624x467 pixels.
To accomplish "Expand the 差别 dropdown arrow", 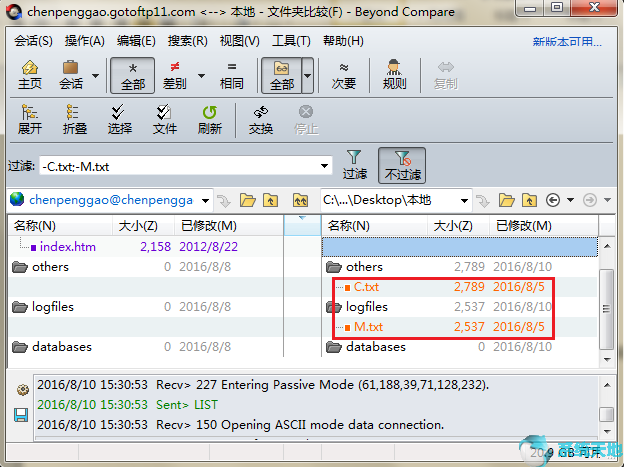I will (201, 76).
